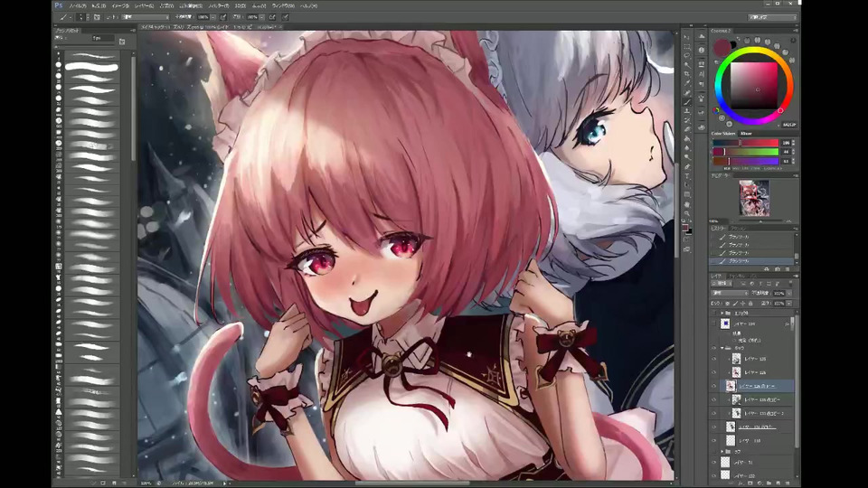Select the Rectangular Marquee tool

(687, 48)
